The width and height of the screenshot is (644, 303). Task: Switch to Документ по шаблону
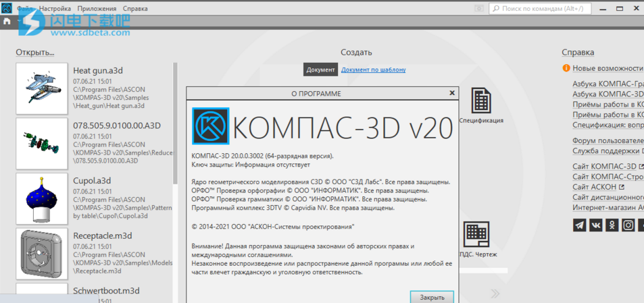(373, 70)
